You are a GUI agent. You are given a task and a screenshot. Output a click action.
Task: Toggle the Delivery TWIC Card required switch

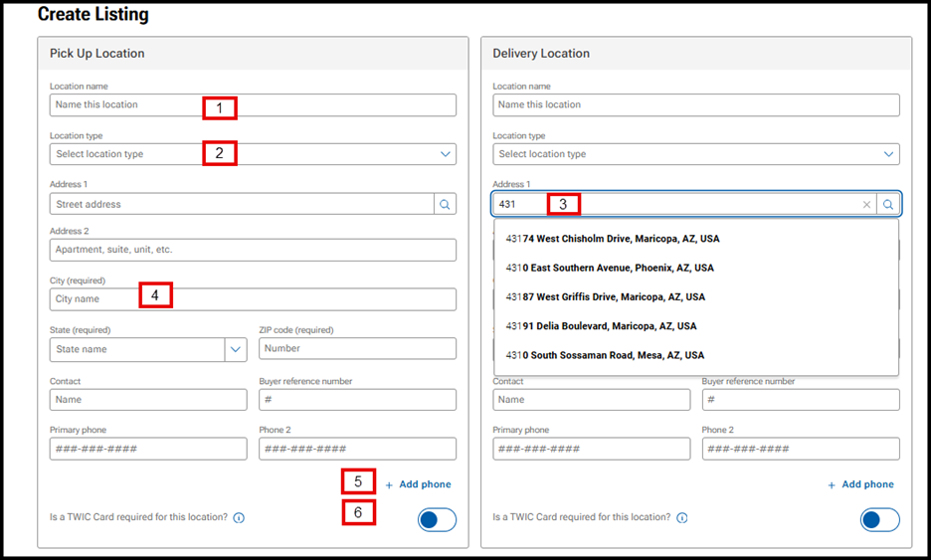pos(879,519)
